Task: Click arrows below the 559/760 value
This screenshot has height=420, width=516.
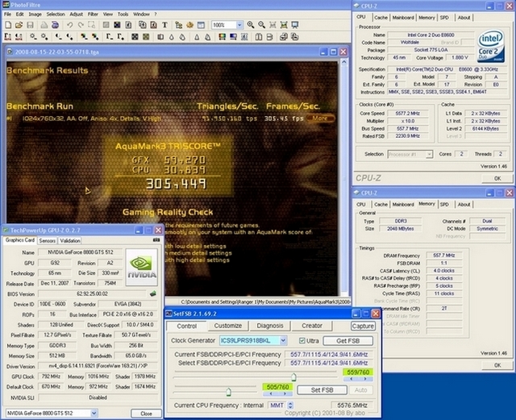Action: [358, 379]
